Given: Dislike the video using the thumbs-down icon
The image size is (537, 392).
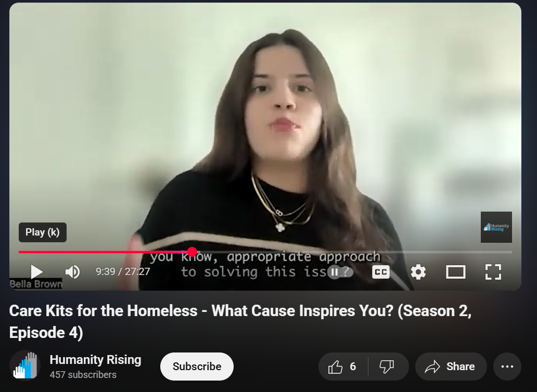Looking at the screenshot, I should 387,367.
